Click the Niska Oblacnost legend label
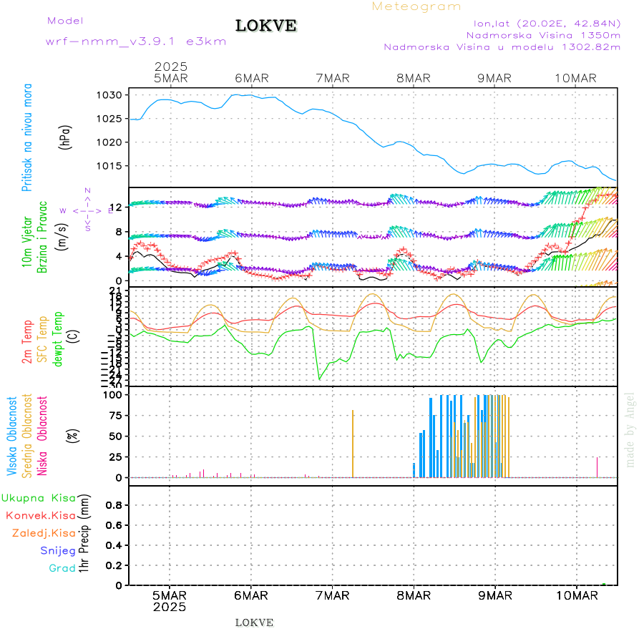 click(42, 436)
